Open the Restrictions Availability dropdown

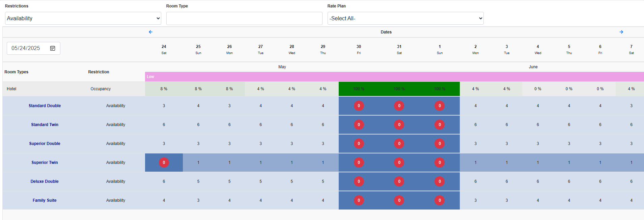[x=83, y=19]
